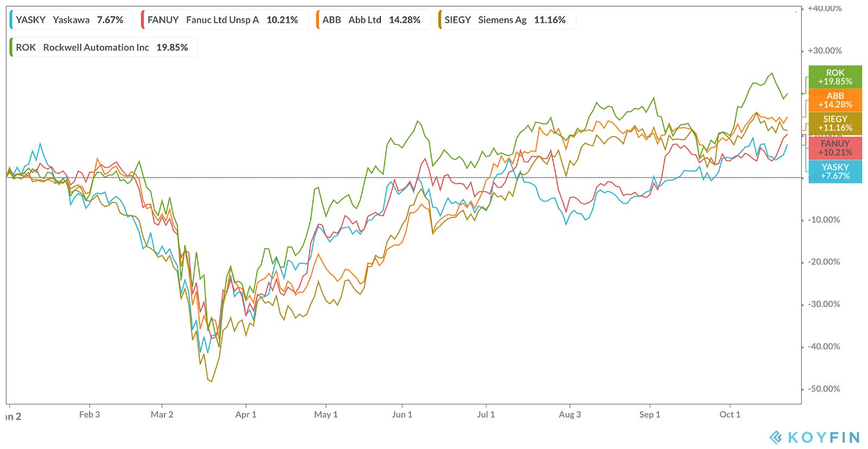Click the Koyfin logo

(815, 437)
